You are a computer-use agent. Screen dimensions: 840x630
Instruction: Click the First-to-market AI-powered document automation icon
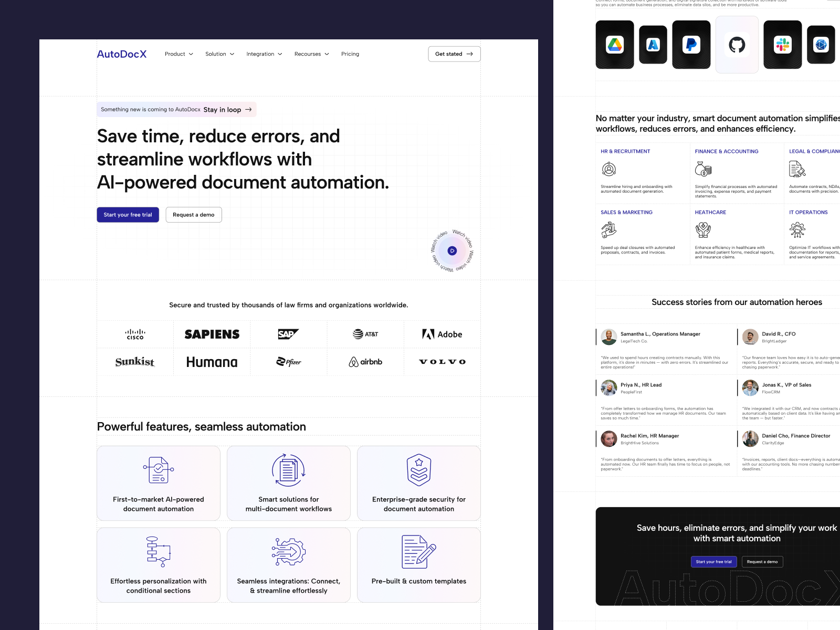159,470
